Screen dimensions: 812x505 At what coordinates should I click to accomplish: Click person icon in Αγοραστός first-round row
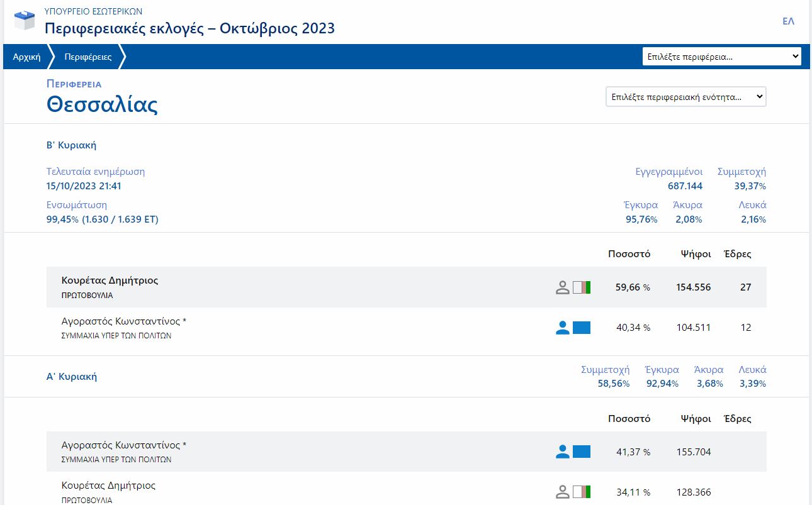pyautogui.click(x=563, y=452)
